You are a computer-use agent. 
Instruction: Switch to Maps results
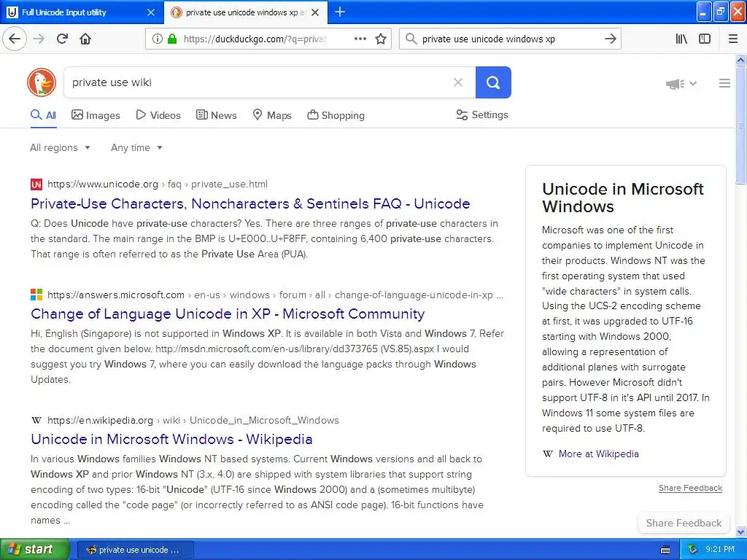coord(272,115)
